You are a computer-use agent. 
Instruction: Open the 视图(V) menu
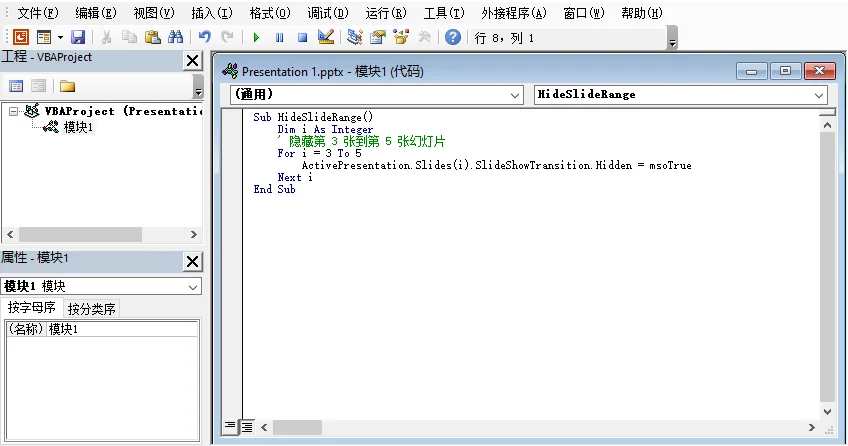(154, 13)
